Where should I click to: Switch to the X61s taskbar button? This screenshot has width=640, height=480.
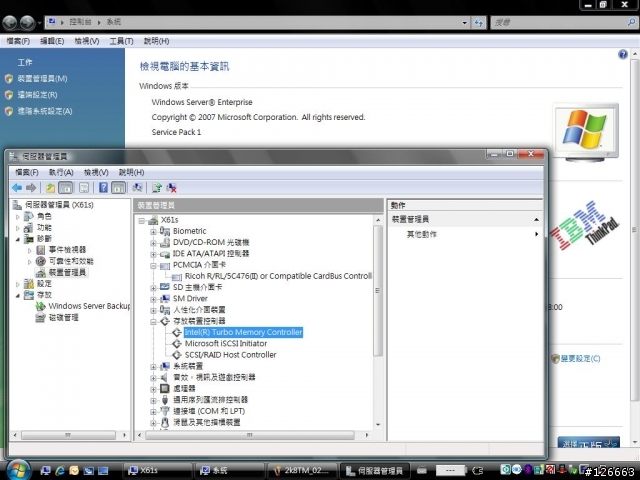click(157, 471)
